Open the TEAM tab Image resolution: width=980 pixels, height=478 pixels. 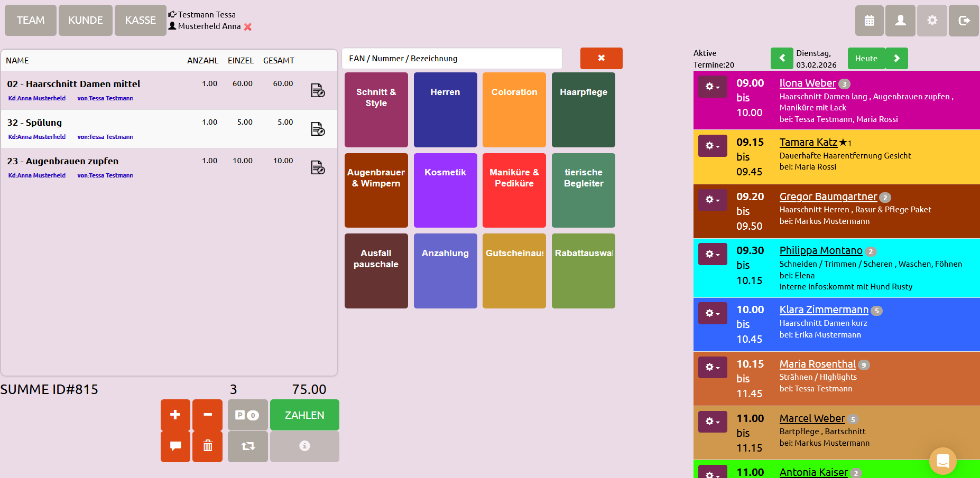(31, 21)
